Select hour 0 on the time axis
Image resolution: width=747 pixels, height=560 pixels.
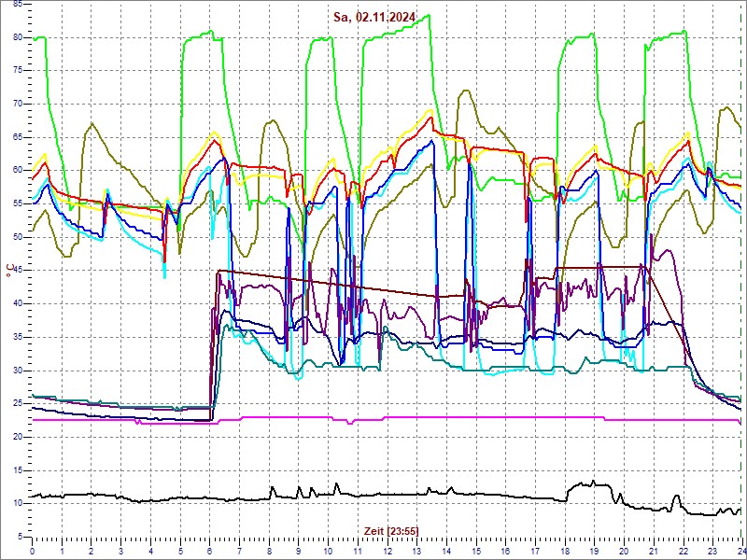[x=33, y=550]
